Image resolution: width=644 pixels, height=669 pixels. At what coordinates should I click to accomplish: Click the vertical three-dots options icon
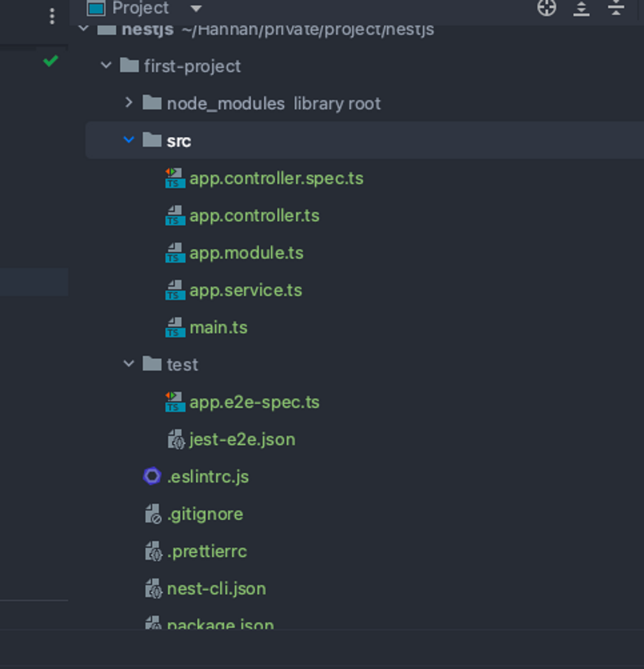[52, 16]
